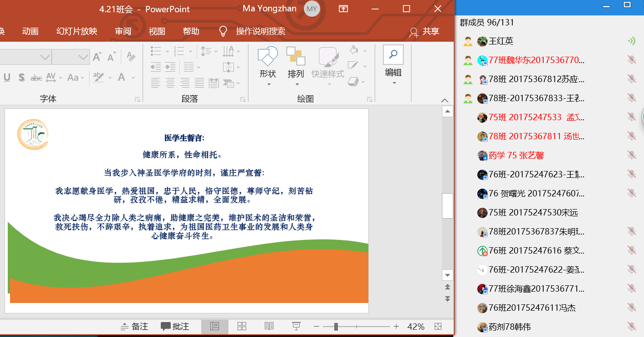
Task: Click the increase font size icon
Action: (97, 57)
